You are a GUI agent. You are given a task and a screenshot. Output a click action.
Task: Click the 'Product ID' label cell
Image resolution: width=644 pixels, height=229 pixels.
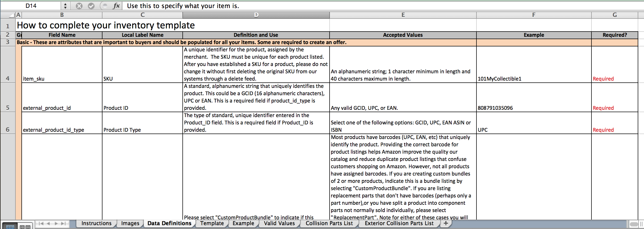142,98
